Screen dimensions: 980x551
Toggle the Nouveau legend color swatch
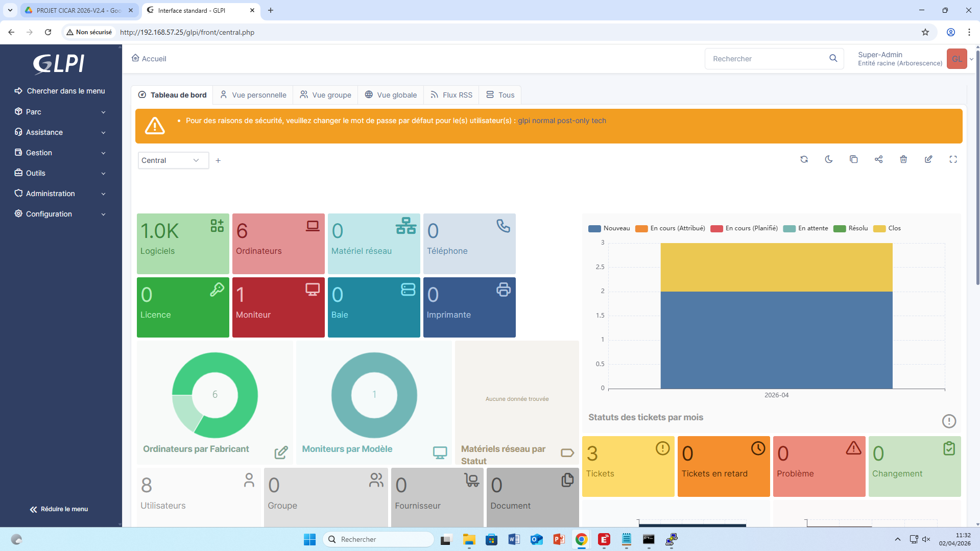tap(594, 229)
